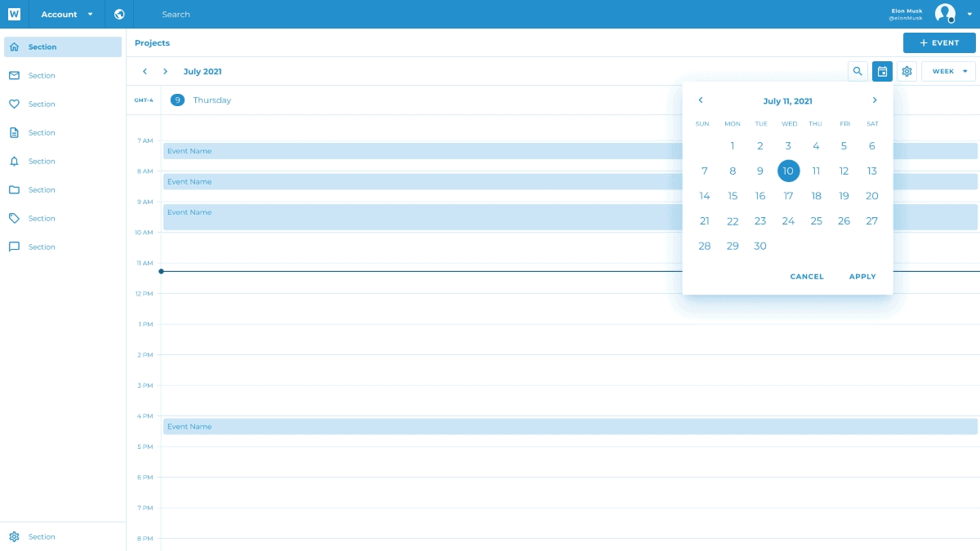Viewport: 980px width, 551px height.
Task: Click Elon Musk username text
Action: (x=907, y=11)
